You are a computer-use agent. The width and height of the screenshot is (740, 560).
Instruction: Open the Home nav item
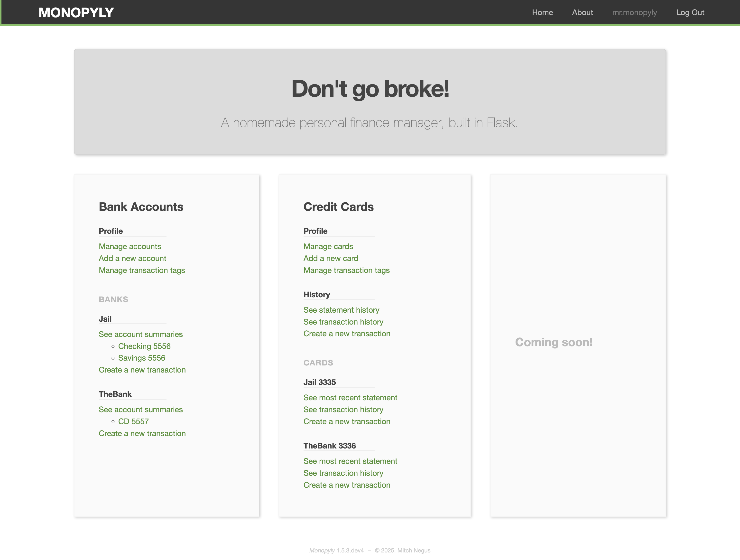pyautogui.click(x=542, y=13)
